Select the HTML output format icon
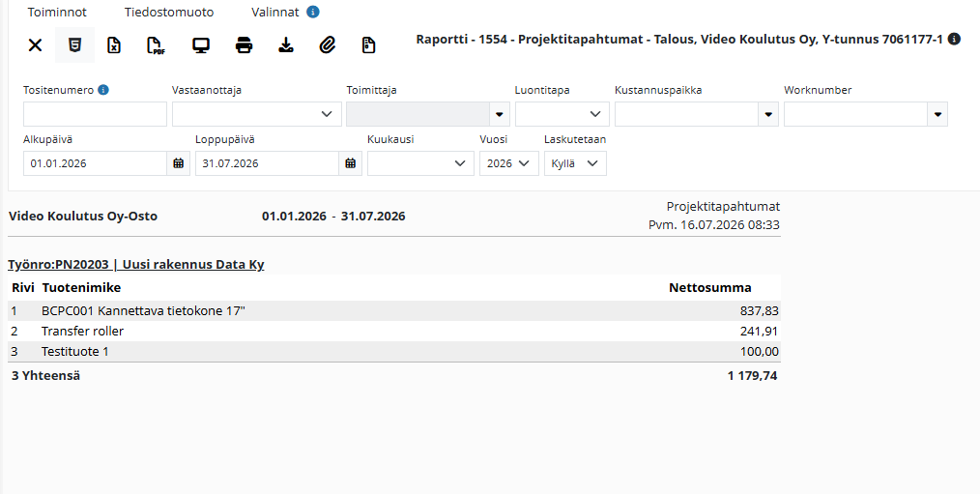980x494 pixels. click(x=75, y=45)
